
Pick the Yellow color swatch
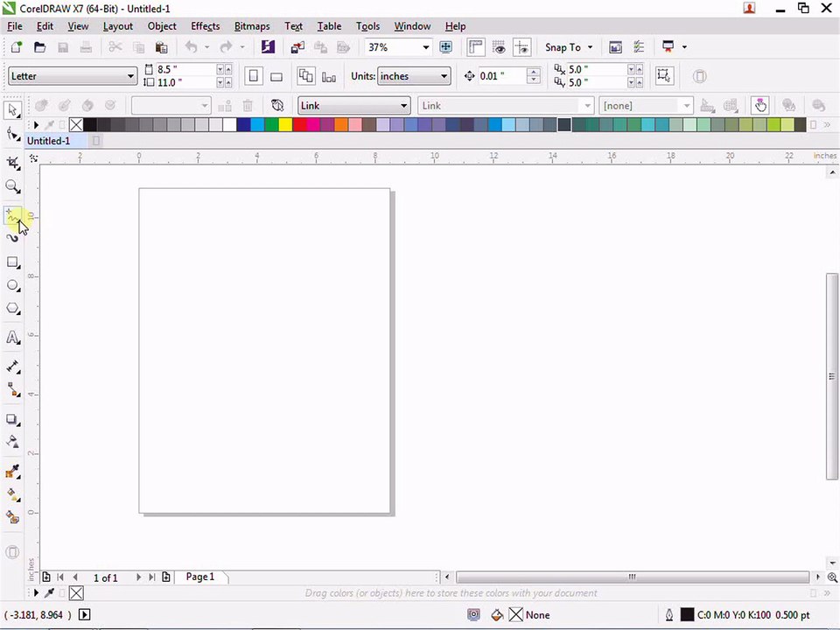[x=285, y=125]
